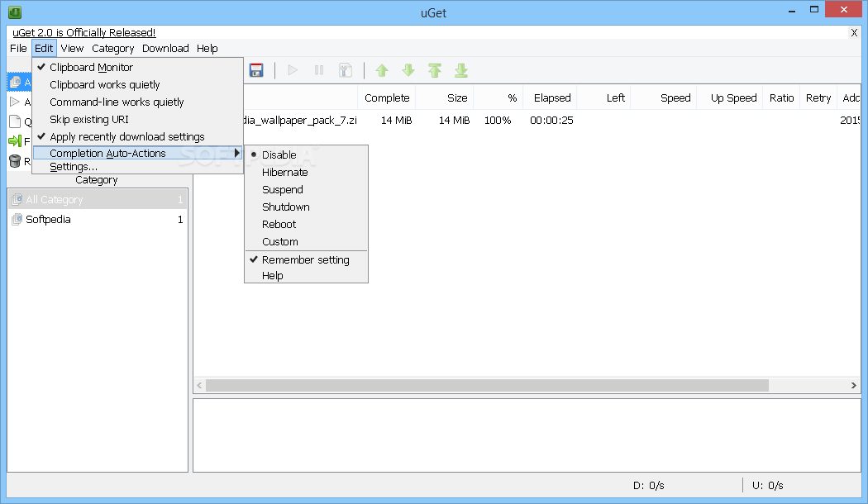Select the All Category row
868x504 pixels.
[x=98, y=200]
